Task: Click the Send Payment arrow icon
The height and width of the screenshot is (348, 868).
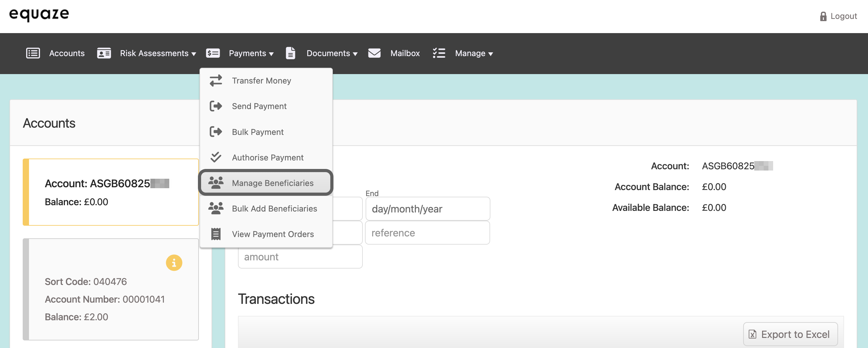Action: click(216, 106)
